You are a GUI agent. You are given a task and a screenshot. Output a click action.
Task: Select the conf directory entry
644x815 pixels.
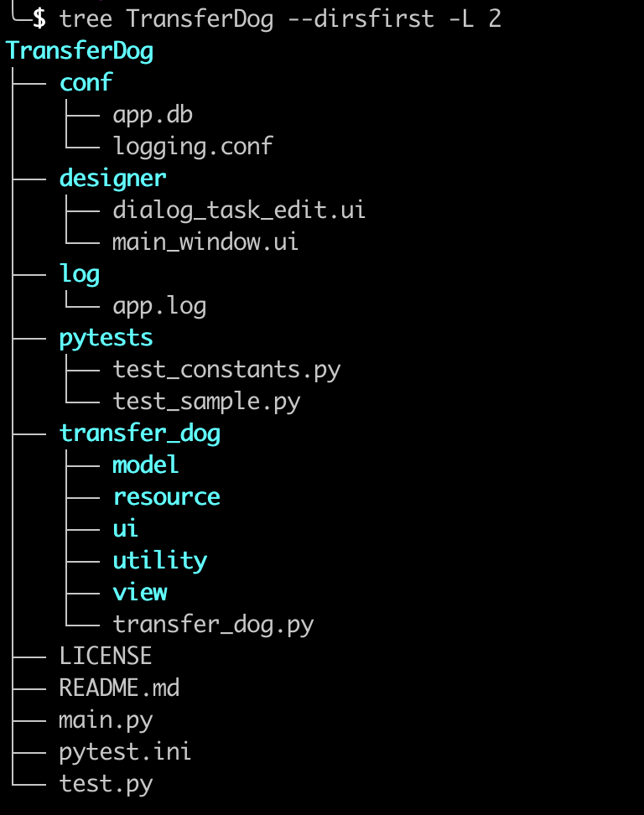point(86,83)
